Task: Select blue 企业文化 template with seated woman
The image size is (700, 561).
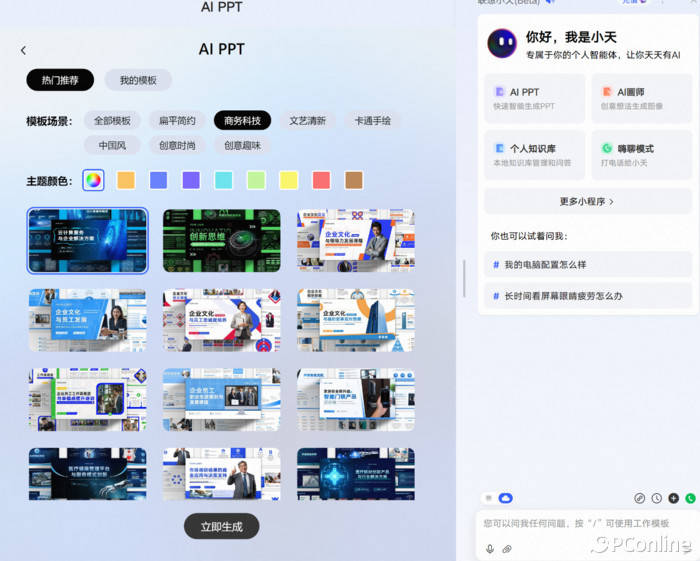Action: (x=88, y=320)
